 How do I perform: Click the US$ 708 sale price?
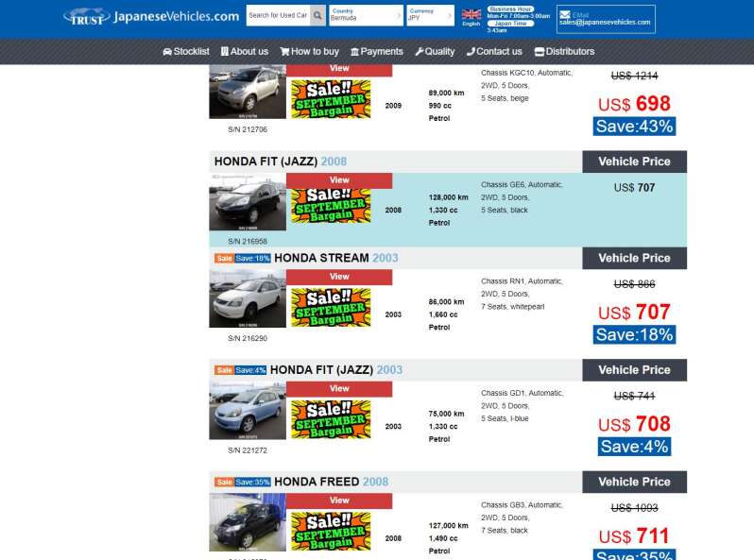coord(634,424)
